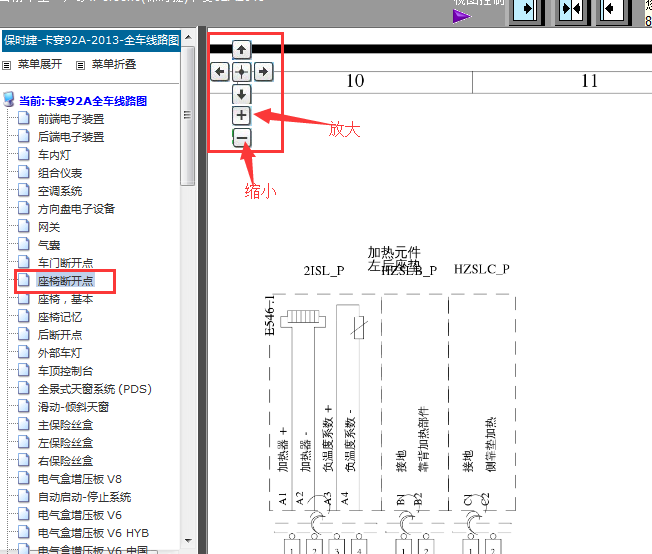This screenshot has height=554, width=652.
Task: Open 方向盘电子设备 diagram entry
Action: click(76, 209)
